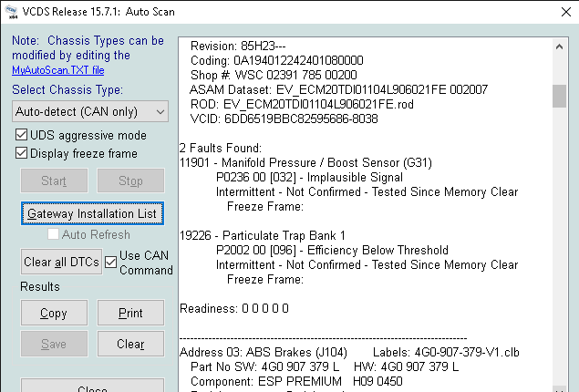Click the disabled Stop button
The width and height of the screenshot is (579, 392).
(x=130, y=181)
